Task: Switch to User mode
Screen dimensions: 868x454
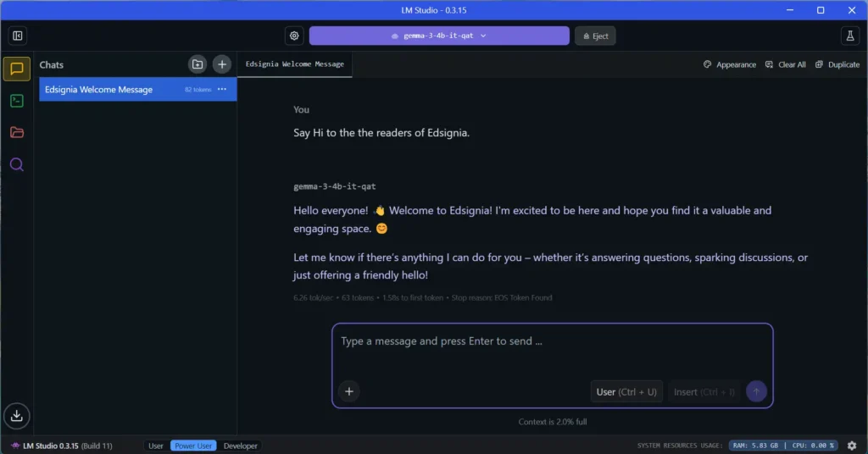Action: point(156,446)
